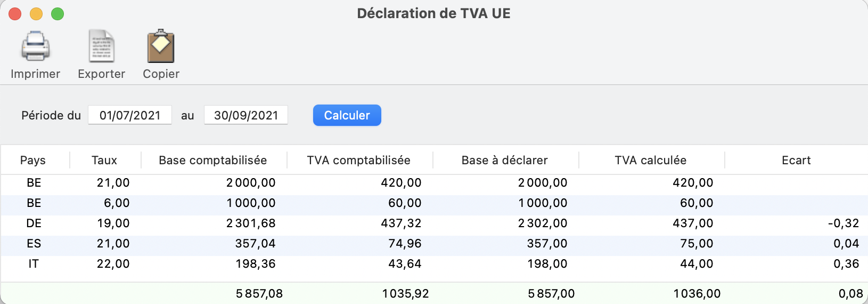The height and width of the screenshot is (304, 868).
Task: Click the Ecart column header
Action: [x=796, y=160]
